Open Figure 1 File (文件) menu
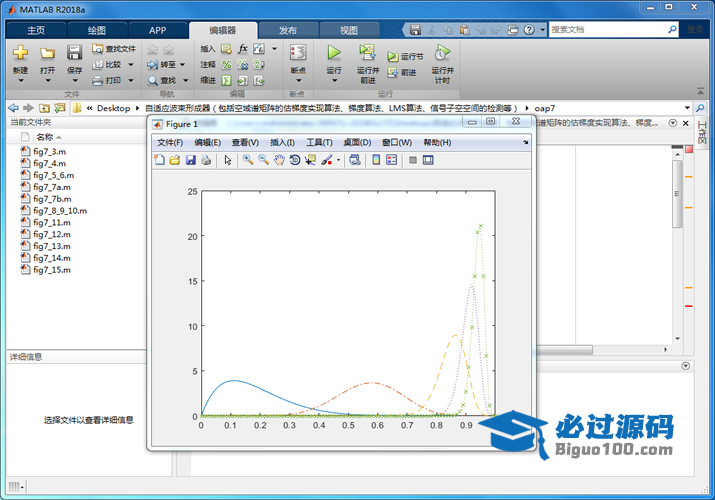The image size is (715, 500). click(x=170, y=143)
